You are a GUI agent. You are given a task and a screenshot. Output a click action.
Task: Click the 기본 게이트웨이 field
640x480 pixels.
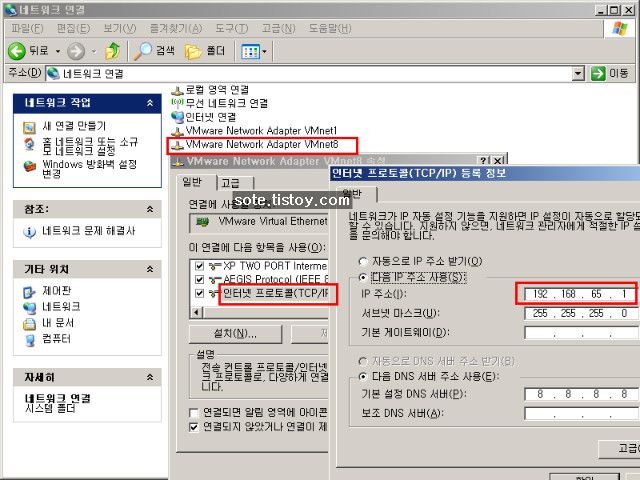[x=581, y=333]
